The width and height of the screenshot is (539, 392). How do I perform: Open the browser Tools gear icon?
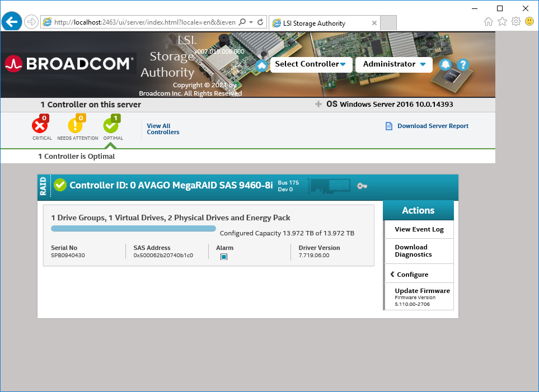click(x=516, y=22)
